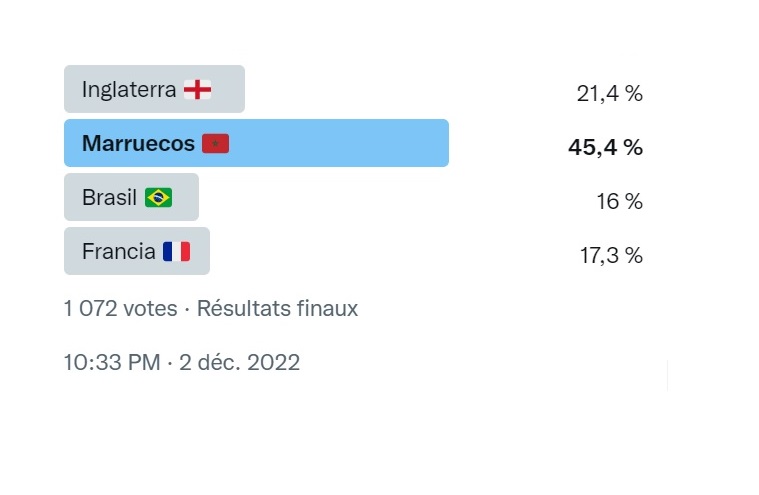The width and height of the screenshot is (759, 495).
Task: Select the Brasil option text
Action: pyautogui.click(x=109, y=198)
